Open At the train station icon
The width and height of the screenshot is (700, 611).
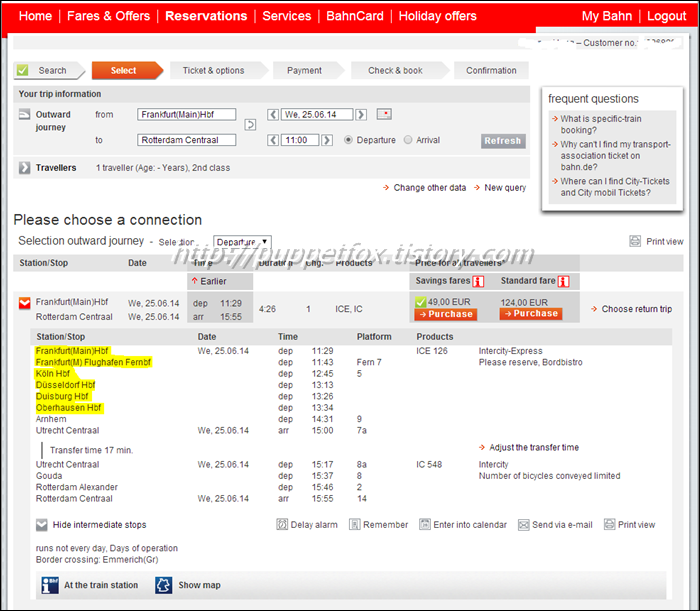point(50,585)
